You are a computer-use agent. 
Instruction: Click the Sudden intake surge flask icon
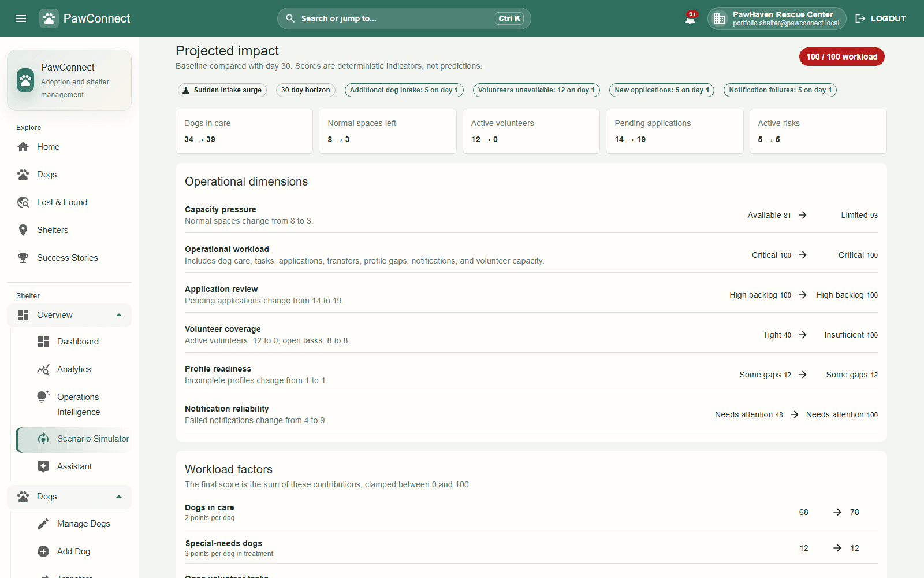[186, 90]
